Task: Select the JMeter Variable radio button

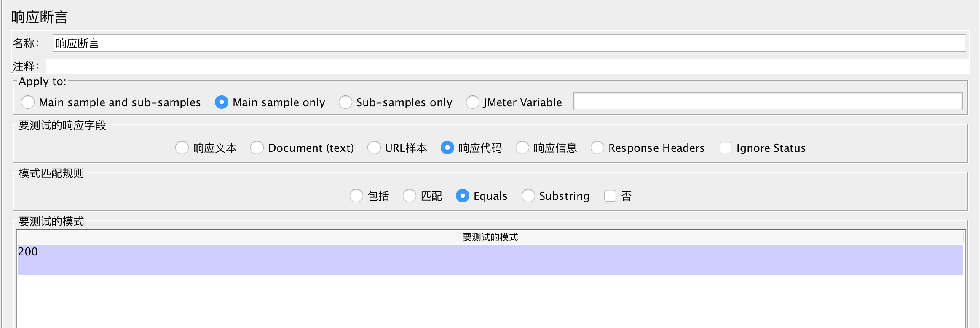Action: (x=472, y=102)
